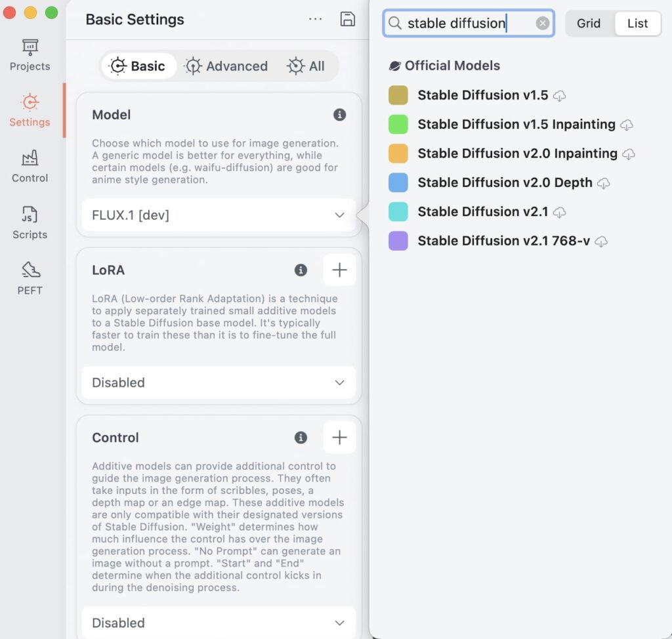This screenshot has width=672, height=639.
Task: Click the LoRA section heading
Action: 108,270
